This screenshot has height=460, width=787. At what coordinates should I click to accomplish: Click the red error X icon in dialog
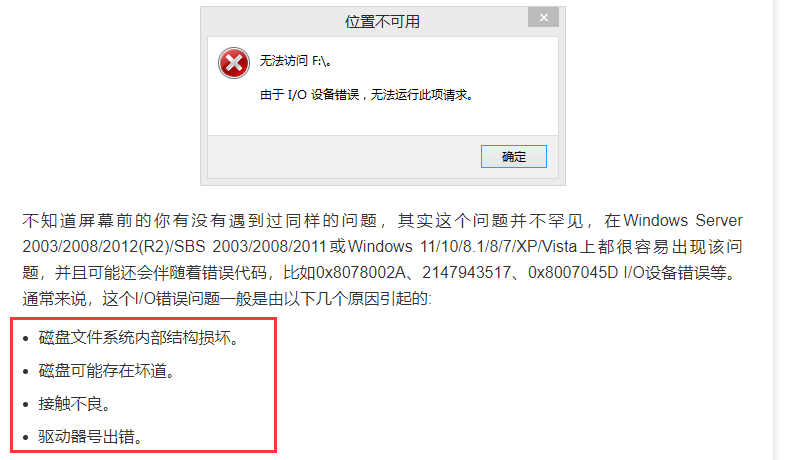click(x=234, y=63)
